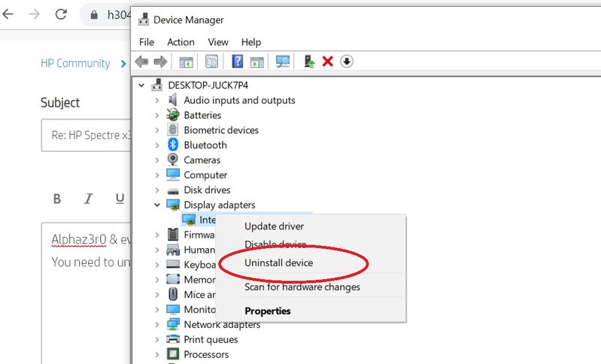Click the Update device driver toolbar icon

[x=309, y=62]
